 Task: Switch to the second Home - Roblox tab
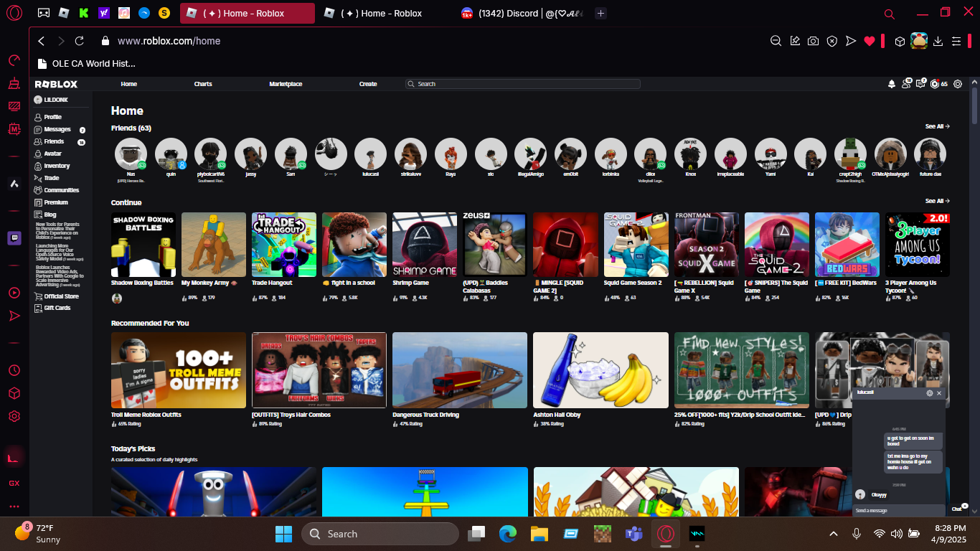[384, 13]
